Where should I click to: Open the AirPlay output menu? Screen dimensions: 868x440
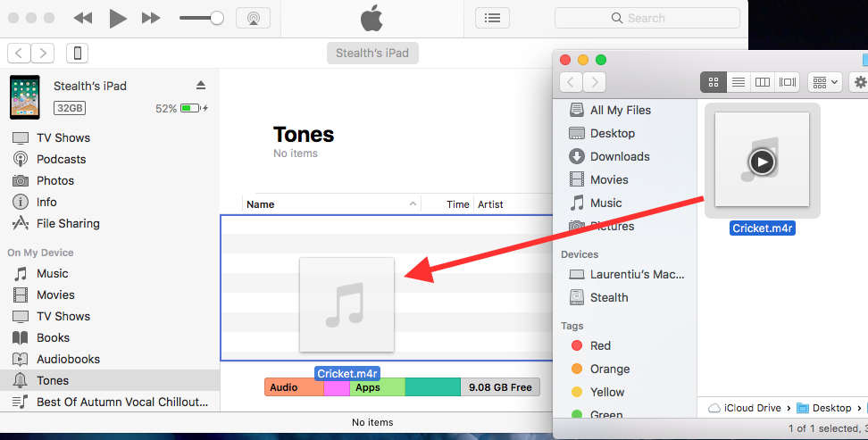coord(253,18)
